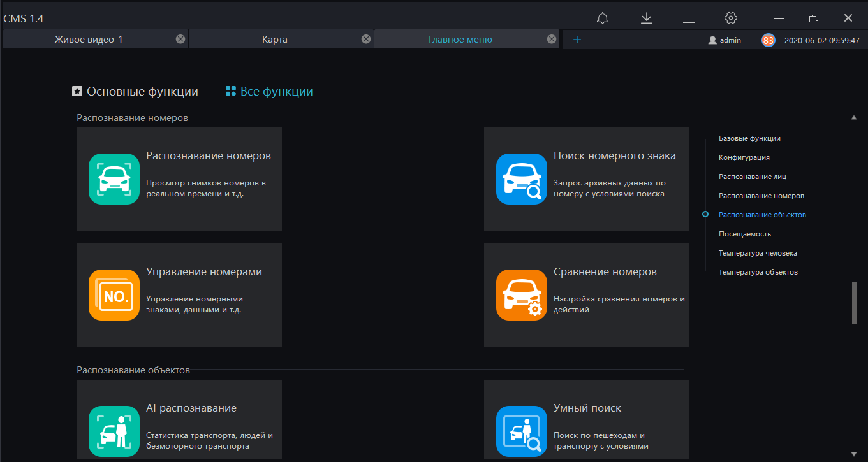The height and width of the screenshot is (462, 868).
Task: Click the blue plate search car icon
Action: pos(522,179)
